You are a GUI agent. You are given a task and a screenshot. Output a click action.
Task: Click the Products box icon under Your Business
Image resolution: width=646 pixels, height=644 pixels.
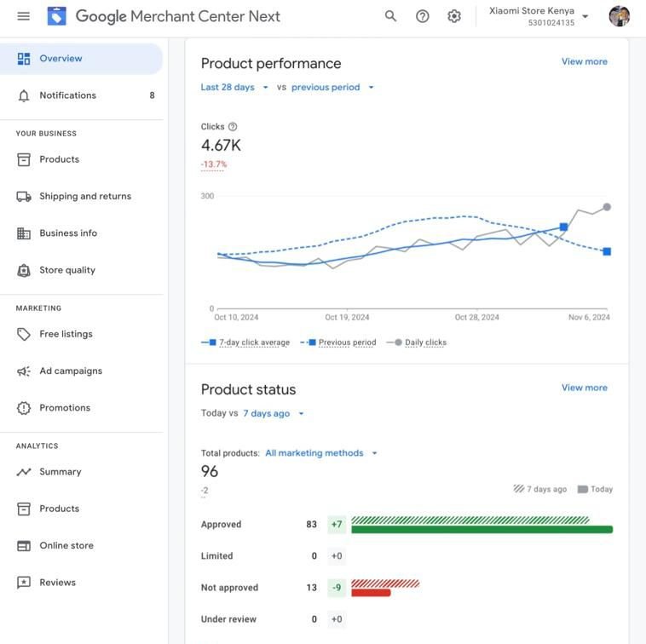pyautogui.click(x=24, y=160)
